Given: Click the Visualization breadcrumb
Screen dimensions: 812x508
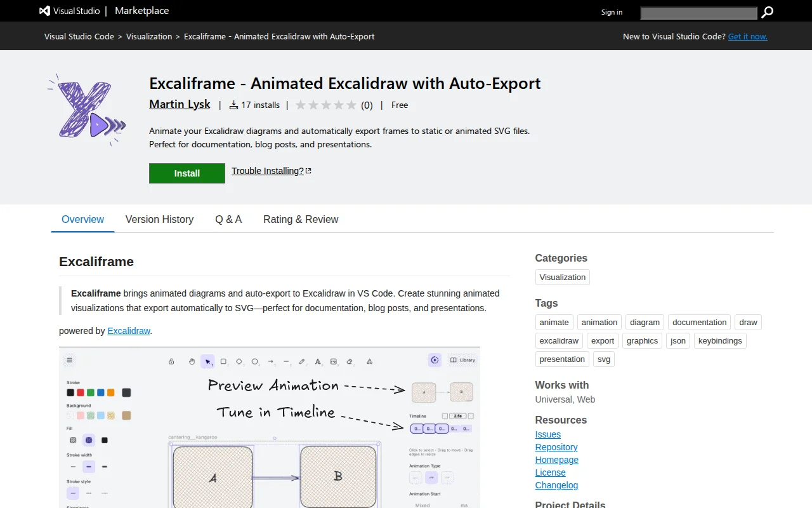Looking at the screenshot, I should point(149,36).
